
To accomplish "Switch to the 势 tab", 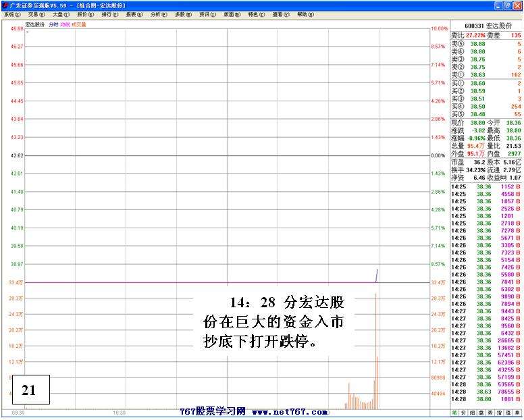I will tap(490, 413).
